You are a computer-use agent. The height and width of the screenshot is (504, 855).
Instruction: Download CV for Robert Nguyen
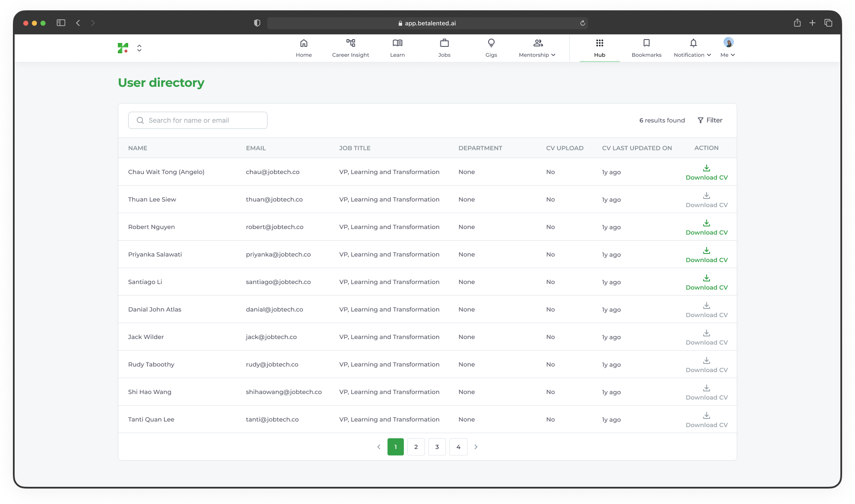706,227
